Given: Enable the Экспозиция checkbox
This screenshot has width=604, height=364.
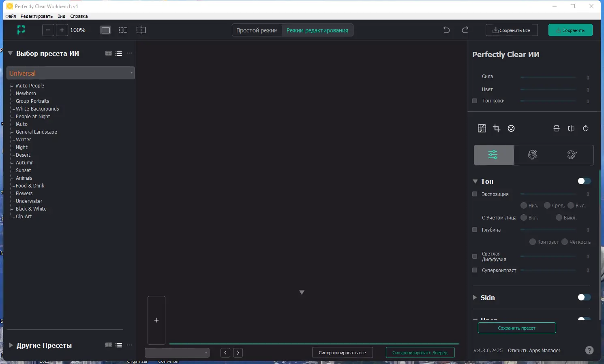Looking at the screenshot, I should tap(475, 194).
